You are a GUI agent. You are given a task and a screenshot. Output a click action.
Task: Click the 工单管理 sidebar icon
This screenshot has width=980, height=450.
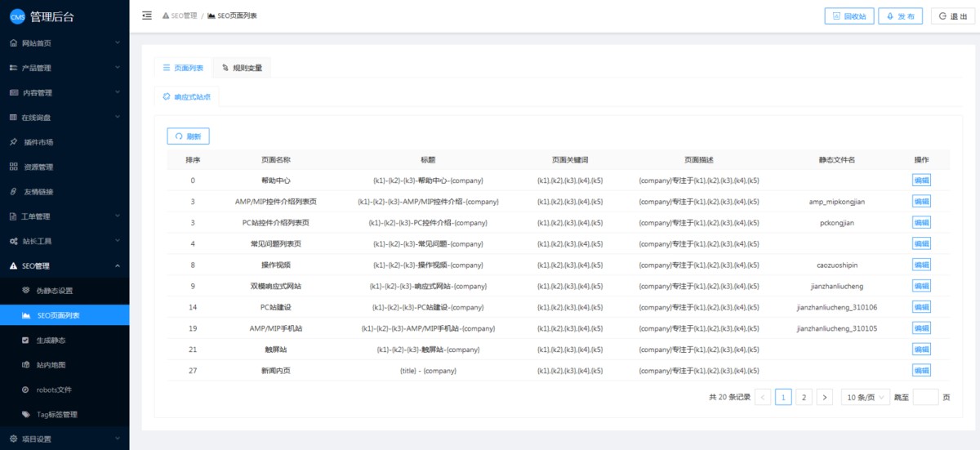tap(13, 216)
